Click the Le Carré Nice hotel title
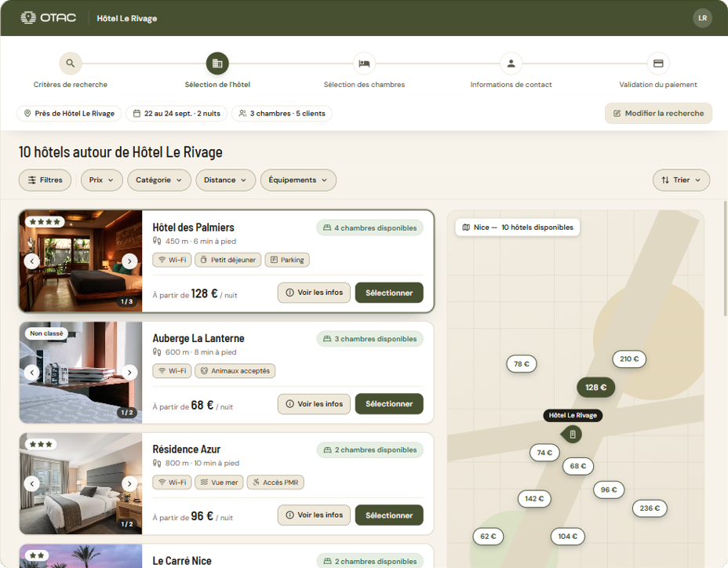 pos(182,561)
